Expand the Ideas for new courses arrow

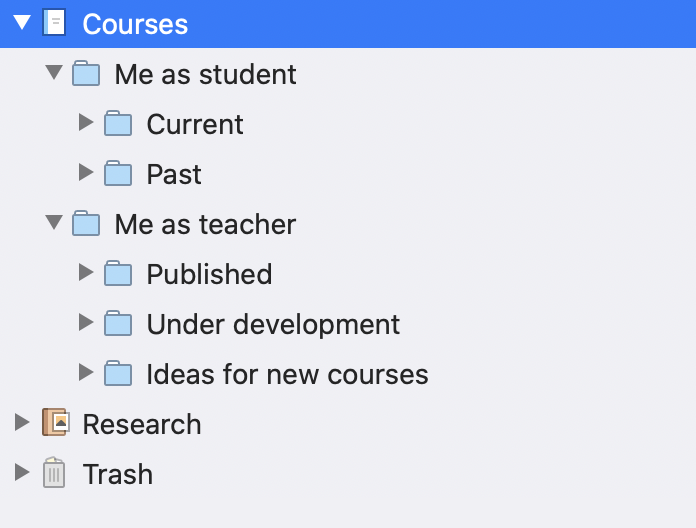(x=86, y=372)
